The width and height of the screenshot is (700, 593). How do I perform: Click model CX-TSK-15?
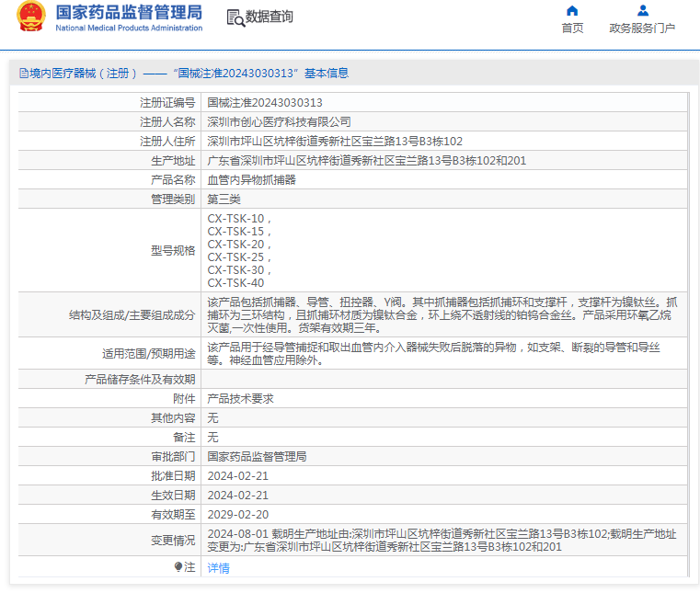(x=235, y=232)
